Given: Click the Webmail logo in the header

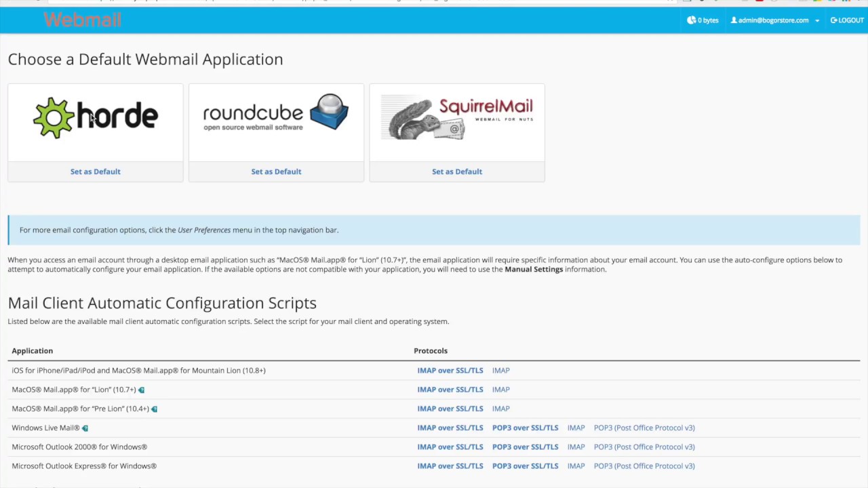Looking at the screenshot, I should (x=82, y=20).
